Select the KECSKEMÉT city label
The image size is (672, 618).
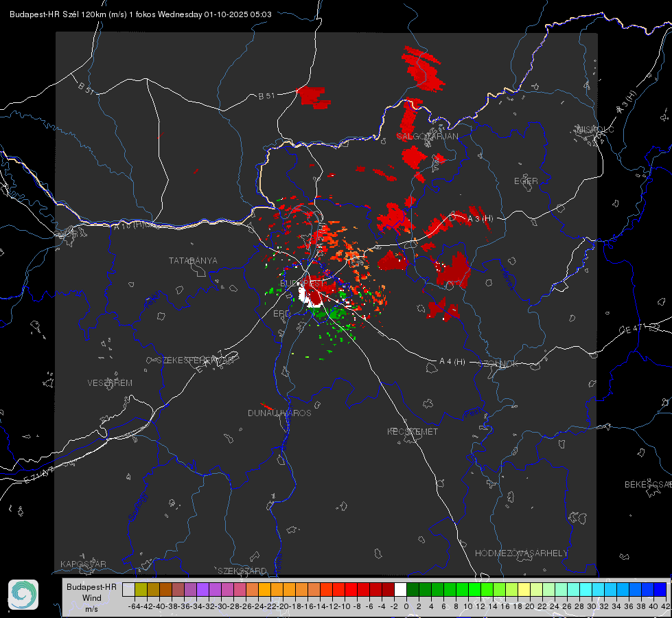(x=413, y=431)
